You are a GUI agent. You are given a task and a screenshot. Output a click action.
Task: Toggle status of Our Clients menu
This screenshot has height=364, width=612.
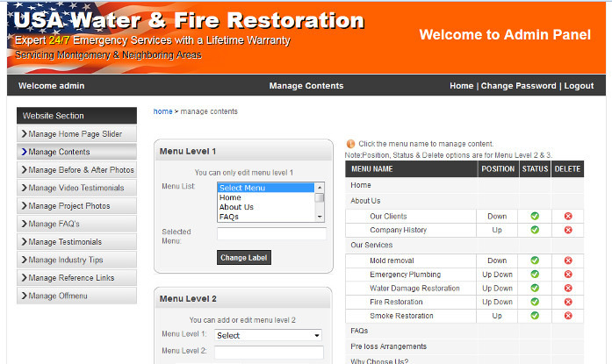point(535,216)
